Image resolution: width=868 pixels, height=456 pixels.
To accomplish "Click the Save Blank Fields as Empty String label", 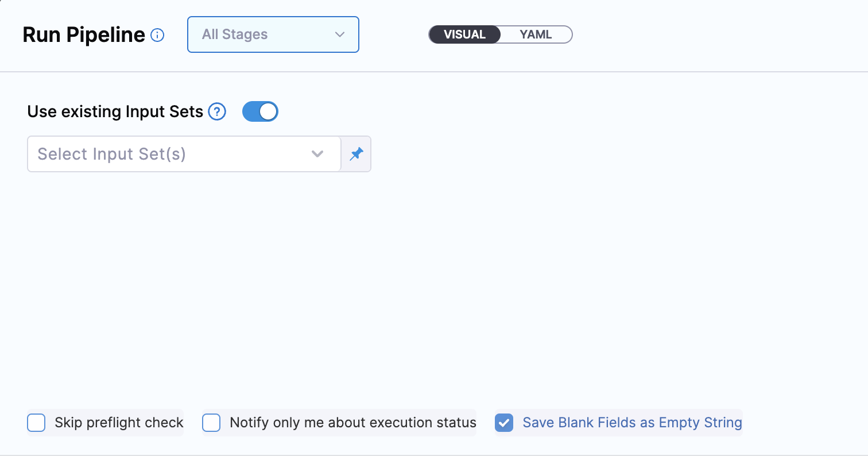I will (632, 423).
